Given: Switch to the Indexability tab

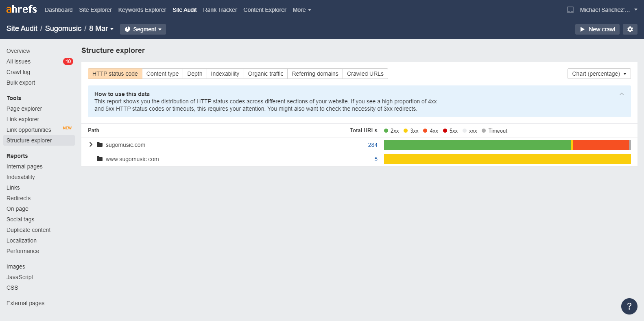Looking at the screenshot, I should click(225, 74).
